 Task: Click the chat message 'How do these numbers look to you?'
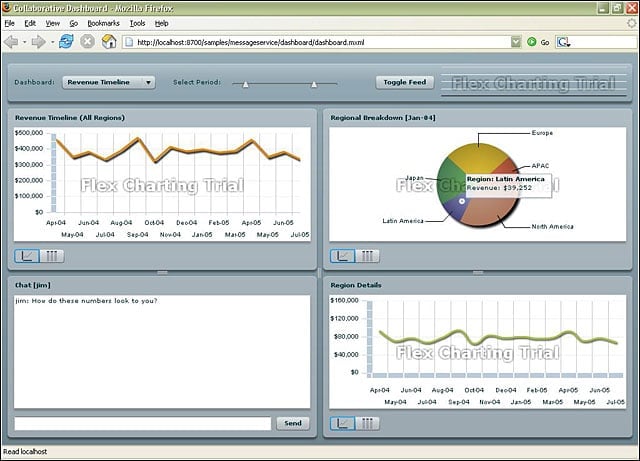pos(94,301)
